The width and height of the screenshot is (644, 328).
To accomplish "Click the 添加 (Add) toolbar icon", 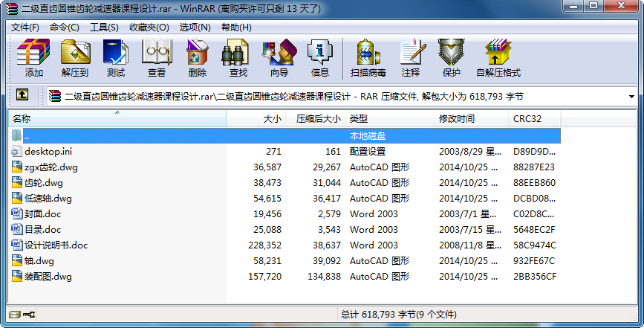I will point(33,58).
